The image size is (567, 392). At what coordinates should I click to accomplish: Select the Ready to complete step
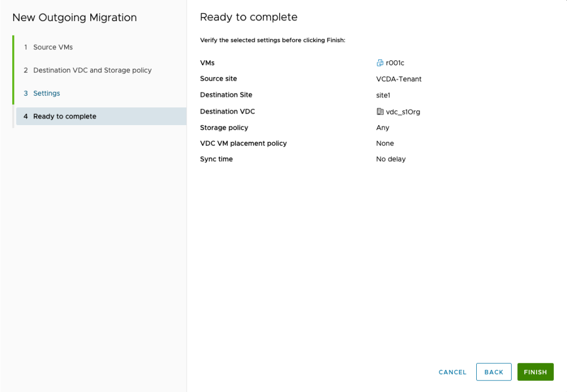tap(101, 116)
